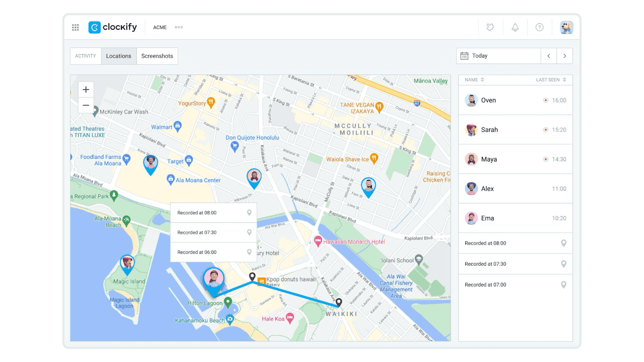644x362 pixels.
Task: Click Maya's recording status dot
Action: (545, 159)
